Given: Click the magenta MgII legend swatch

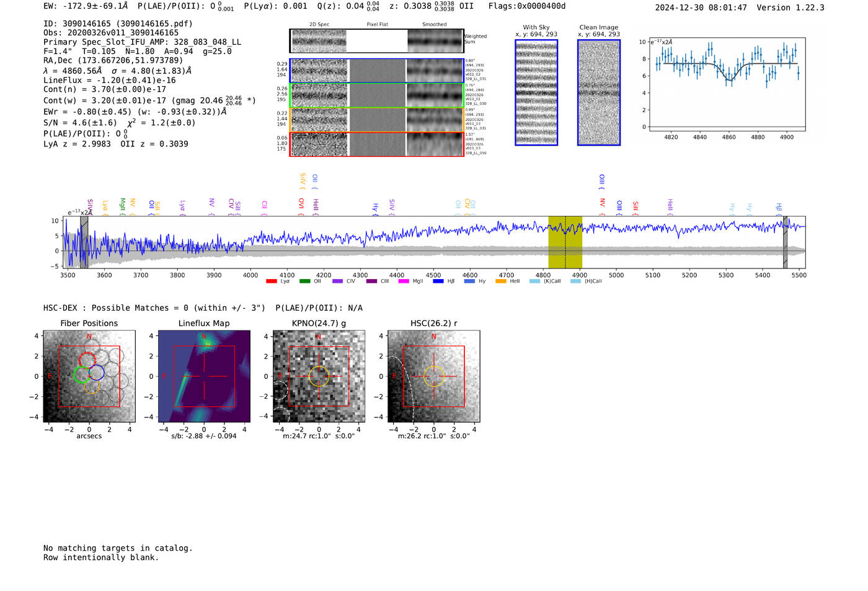Looking at the screenshot, I should [403, 282].
